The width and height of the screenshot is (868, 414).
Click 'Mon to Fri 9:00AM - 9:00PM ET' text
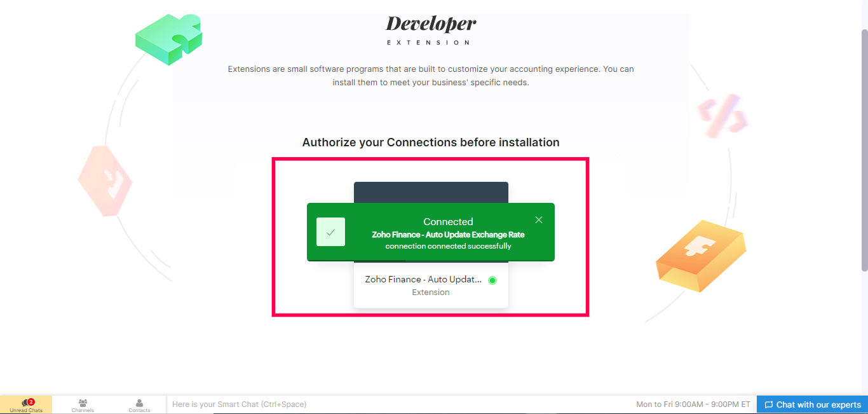pyautogui.click(x=693, y=404)
